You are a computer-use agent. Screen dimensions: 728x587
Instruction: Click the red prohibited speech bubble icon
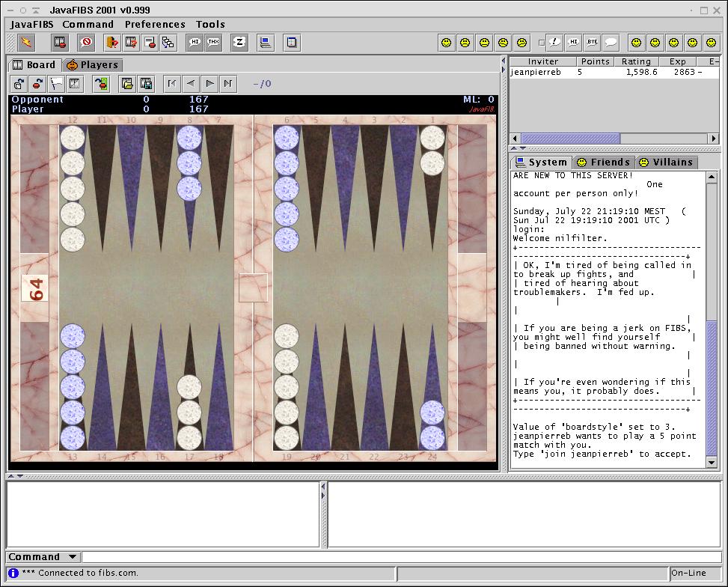(x=86, y=43)
